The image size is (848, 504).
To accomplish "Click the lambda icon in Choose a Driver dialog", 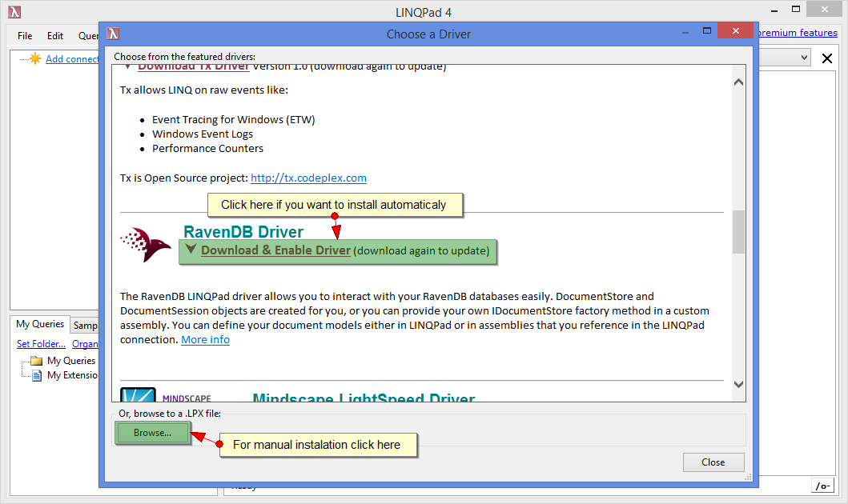I will click(x=112, y=34).
